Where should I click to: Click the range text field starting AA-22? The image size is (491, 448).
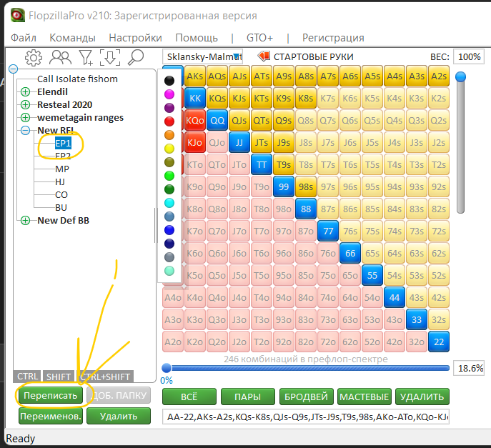[x=306, y=417]
